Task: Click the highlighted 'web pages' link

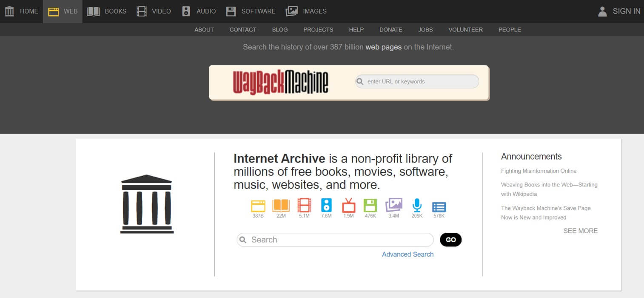Action: pyautogui.click(x=384, y=47)
